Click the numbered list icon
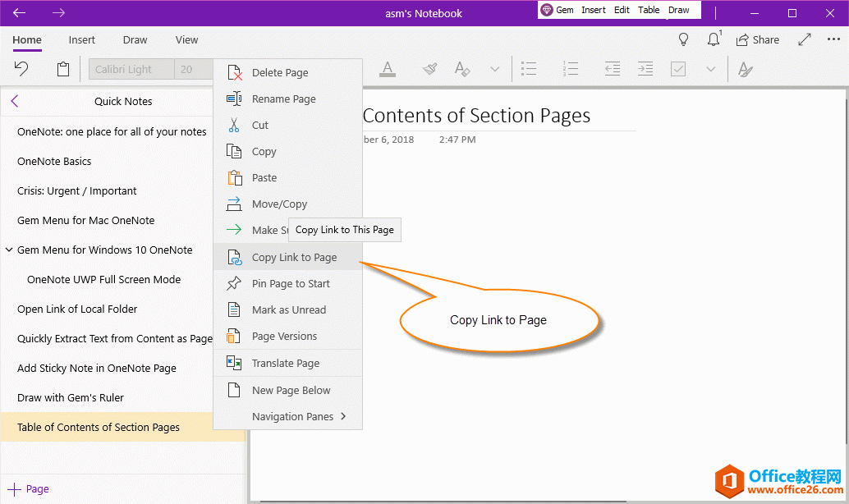849x504 pixels. [x=570, y=70]
